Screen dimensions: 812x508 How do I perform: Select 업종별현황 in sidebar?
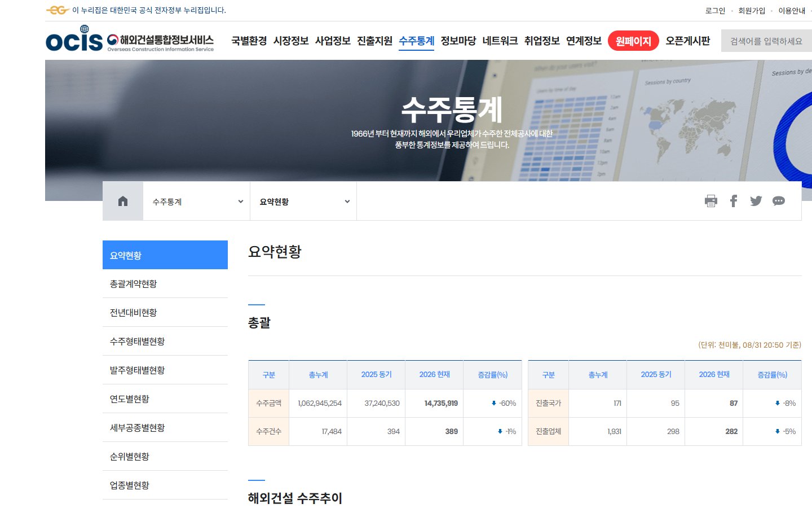165,485
